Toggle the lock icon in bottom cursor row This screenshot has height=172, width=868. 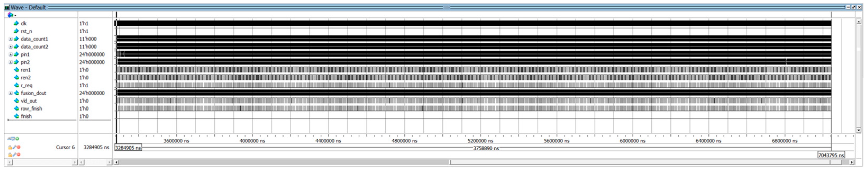tap(10, 155)
